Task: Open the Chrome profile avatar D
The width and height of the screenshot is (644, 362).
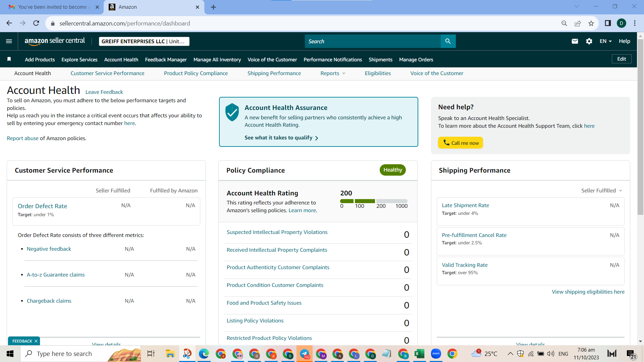Action: click(621, 23)
